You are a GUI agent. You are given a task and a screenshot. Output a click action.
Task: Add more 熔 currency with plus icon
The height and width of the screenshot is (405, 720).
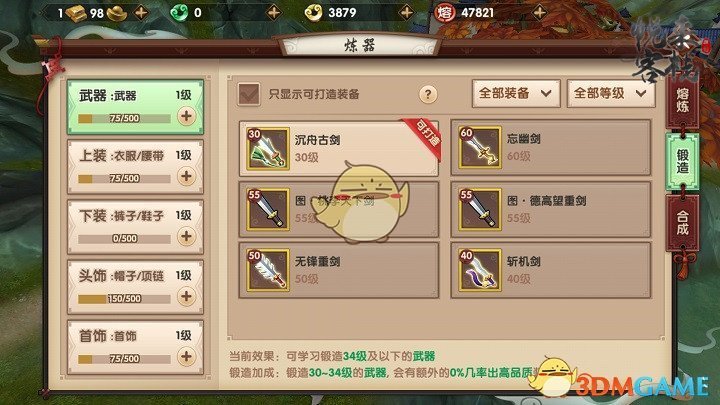coord(540,12)
